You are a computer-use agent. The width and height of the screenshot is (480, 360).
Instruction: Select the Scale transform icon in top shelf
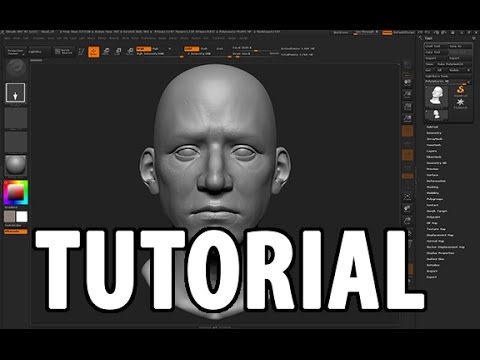(118, 51)
